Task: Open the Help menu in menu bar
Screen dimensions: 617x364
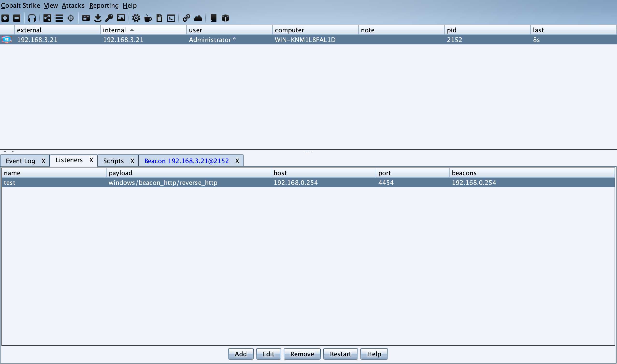Action: coord(129,5)
